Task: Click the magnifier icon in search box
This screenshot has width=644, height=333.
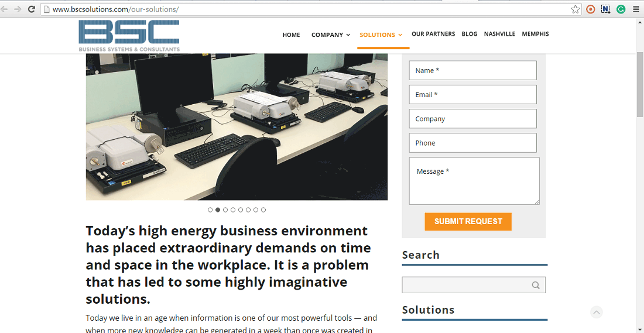Action: [x=536, y=286]
